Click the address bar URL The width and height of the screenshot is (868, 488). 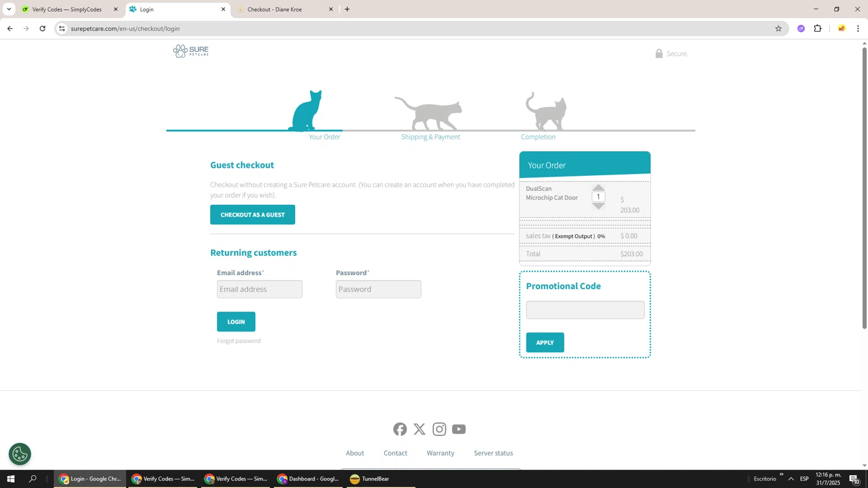tap(125, 28)
